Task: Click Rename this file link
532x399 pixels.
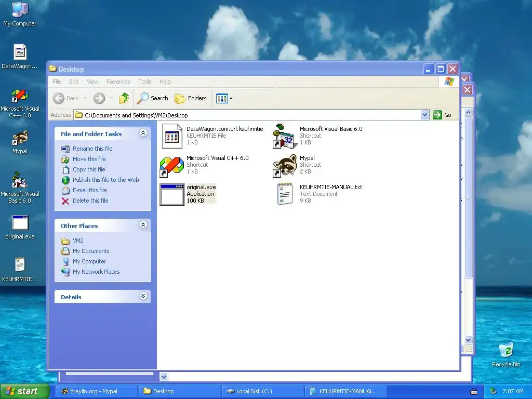Action: (92, 149)
